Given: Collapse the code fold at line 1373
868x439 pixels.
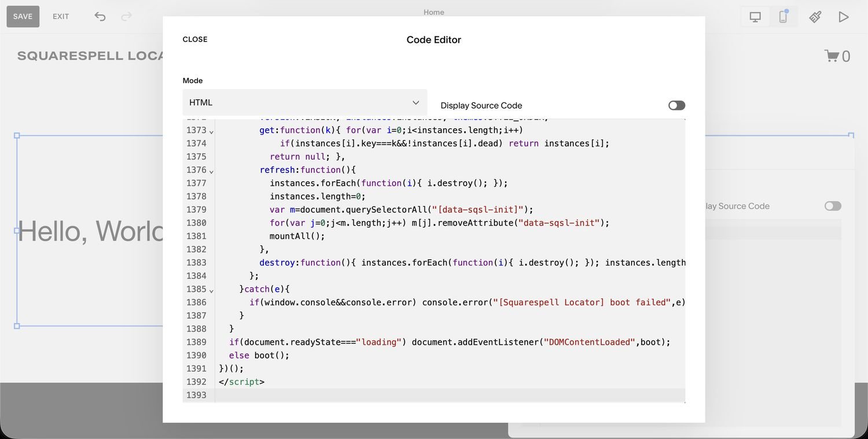Looking at the screenshot, I should [211, 131].
